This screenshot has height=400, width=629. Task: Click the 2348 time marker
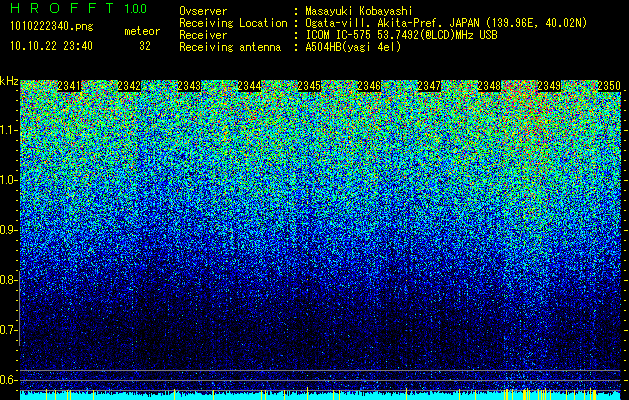click(489, 86)
